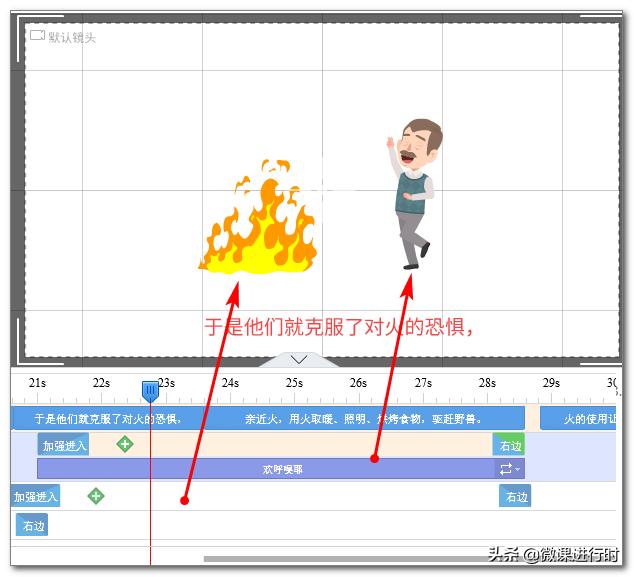The height and width of the screenshot is (577, 634).
Task: Add an effect with the flame row's plus icon
Action: point(96,496)
